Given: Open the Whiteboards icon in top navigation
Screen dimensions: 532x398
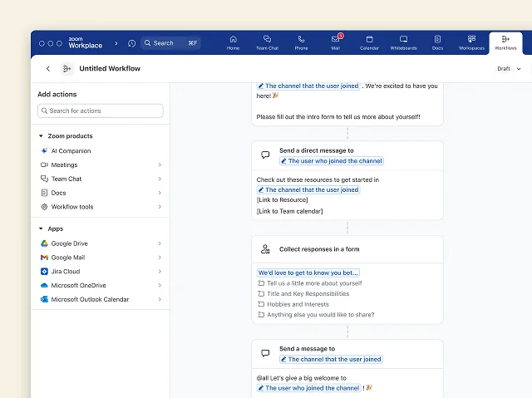Looking at the screenshot, I should coord(403,42).
